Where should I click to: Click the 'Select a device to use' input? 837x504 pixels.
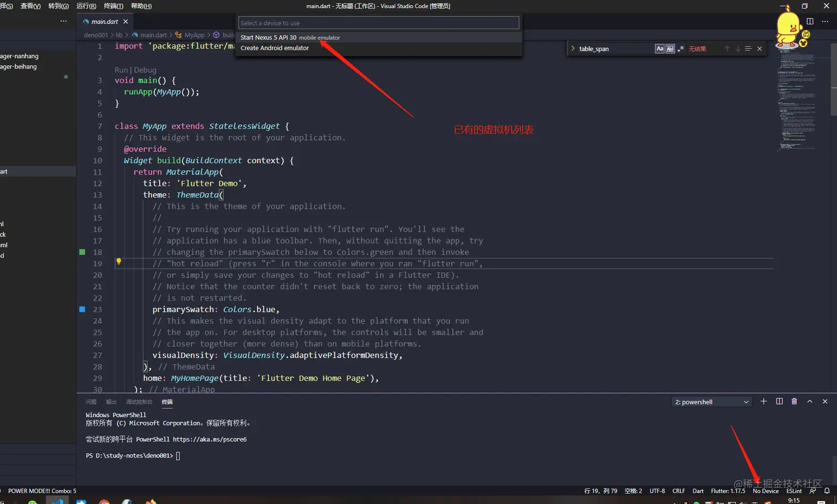379,23
